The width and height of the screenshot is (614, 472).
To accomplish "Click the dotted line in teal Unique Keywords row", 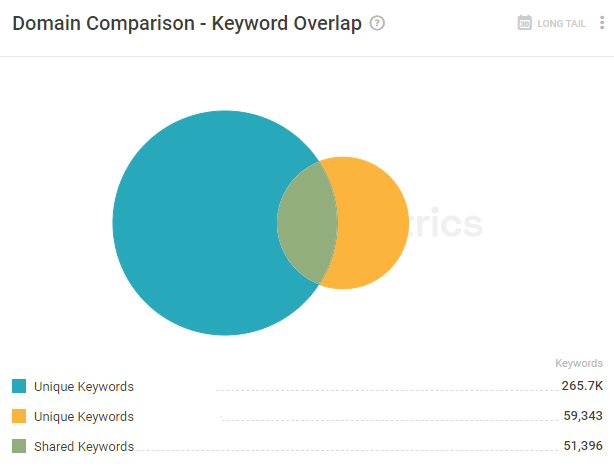I will click(x=388, y=390).
